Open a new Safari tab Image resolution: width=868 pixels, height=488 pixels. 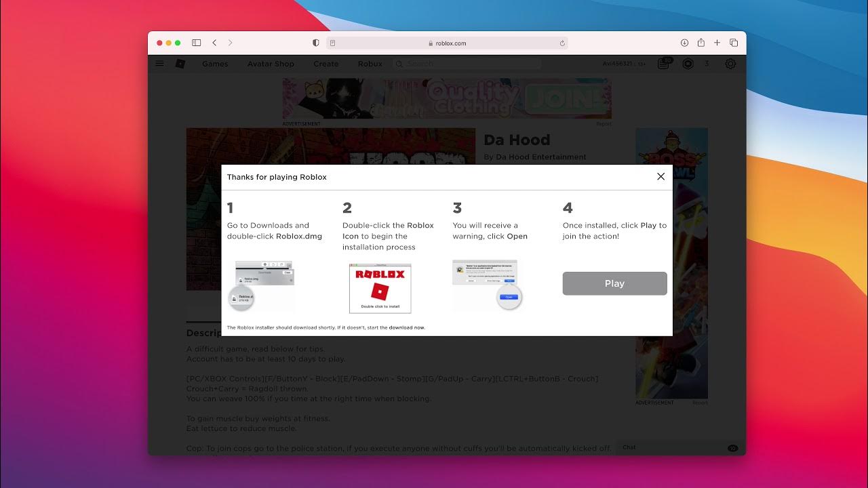tap(717, 43)
